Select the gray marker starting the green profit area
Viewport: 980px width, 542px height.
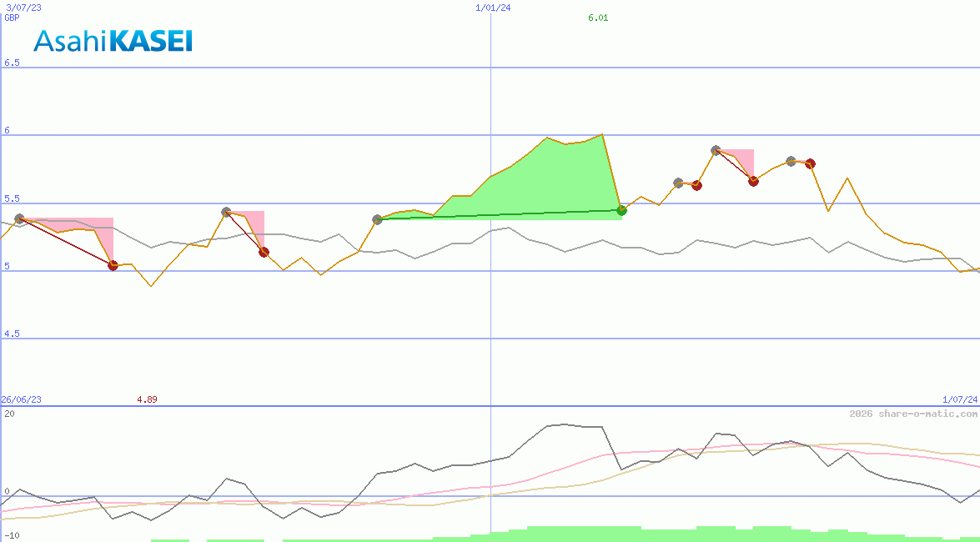377,219
